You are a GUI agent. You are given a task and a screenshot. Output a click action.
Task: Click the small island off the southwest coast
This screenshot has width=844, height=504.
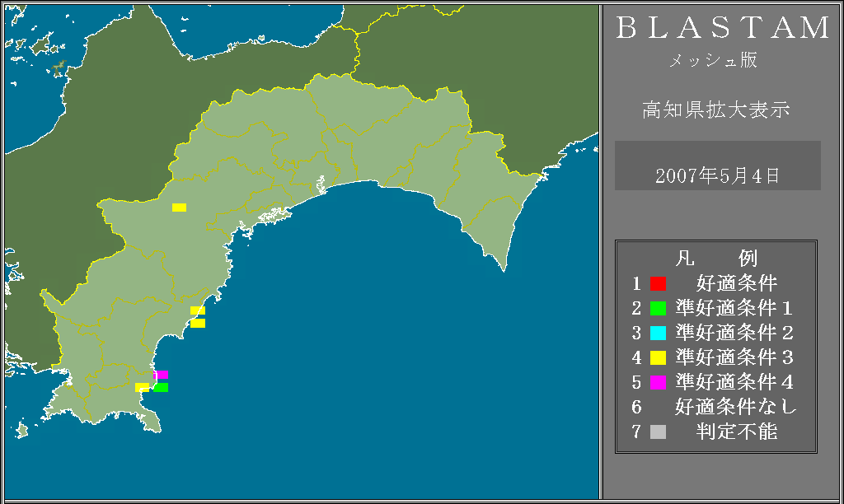coord(21,430)
